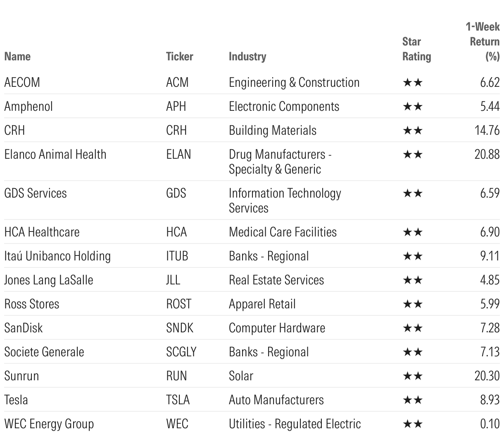Click the Jones Lang LaSalle name
504x439 pixels.
tap(49, 280)
